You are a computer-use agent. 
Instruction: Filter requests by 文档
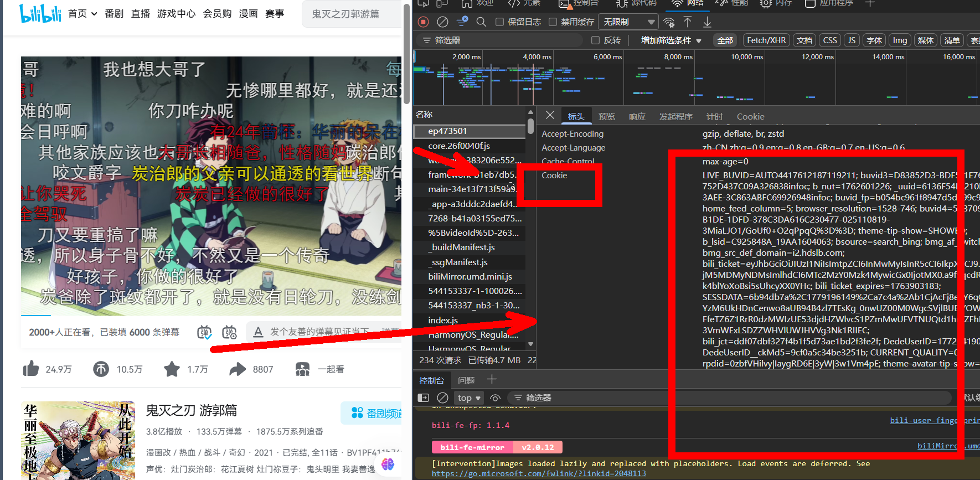point(804,40)
